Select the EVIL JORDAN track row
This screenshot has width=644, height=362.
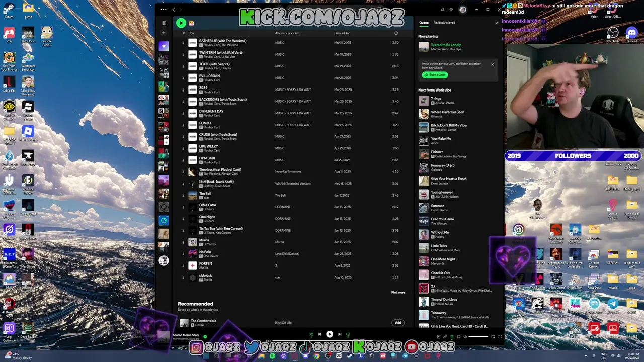pyautogui.click(x=292, y=78)
